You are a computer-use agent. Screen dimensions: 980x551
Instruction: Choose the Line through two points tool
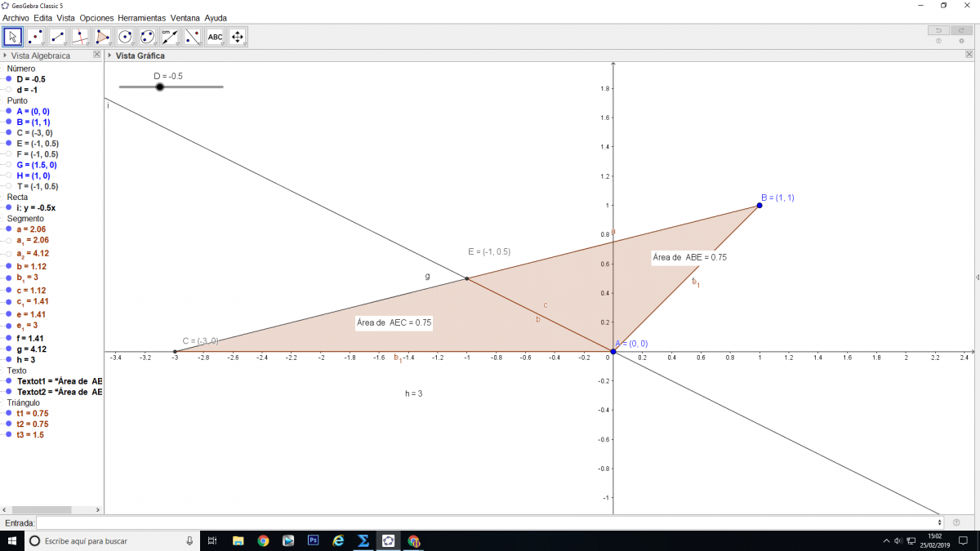pyautogui.click(x=58, y=37)
